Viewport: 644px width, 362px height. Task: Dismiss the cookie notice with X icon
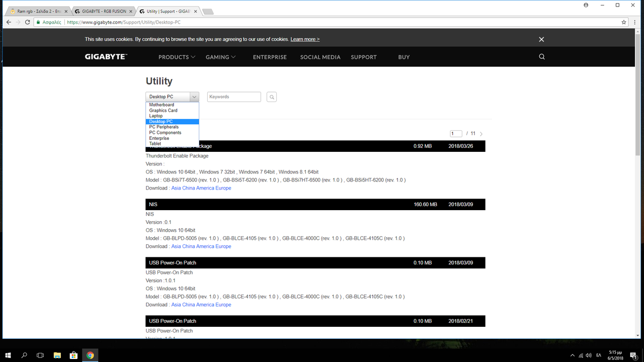click(541, 39)
